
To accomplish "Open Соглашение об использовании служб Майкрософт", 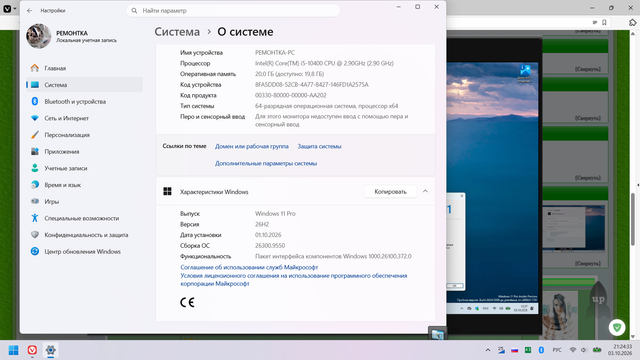I will point(249,267).
